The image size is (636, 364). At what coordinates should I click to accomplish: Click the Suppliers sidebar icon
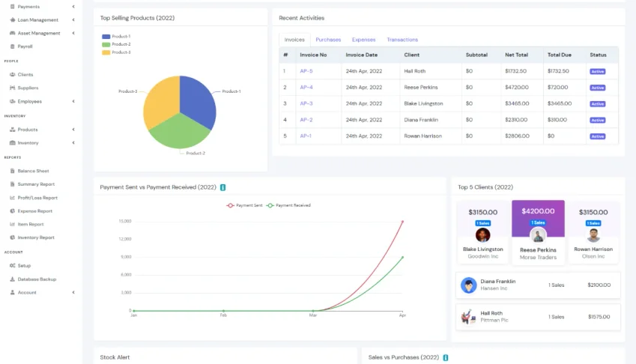click(x=13, y=88)
